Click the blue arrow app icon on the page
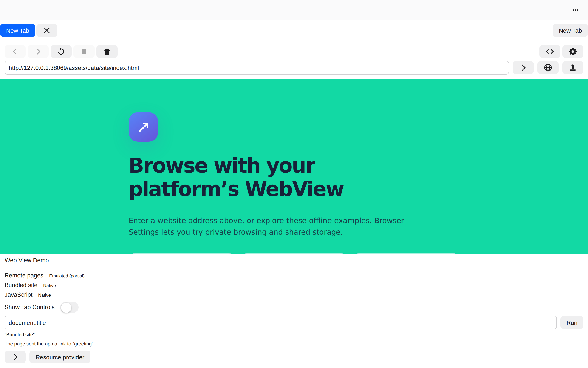This screenshot has height=368, width=588. click(x=143, y=127)
